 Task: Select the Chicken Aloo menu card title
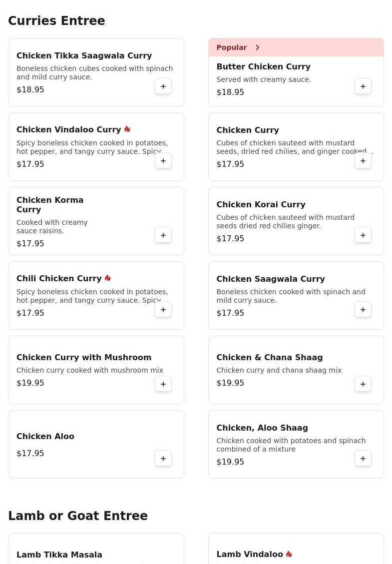(x=45, y=436)
